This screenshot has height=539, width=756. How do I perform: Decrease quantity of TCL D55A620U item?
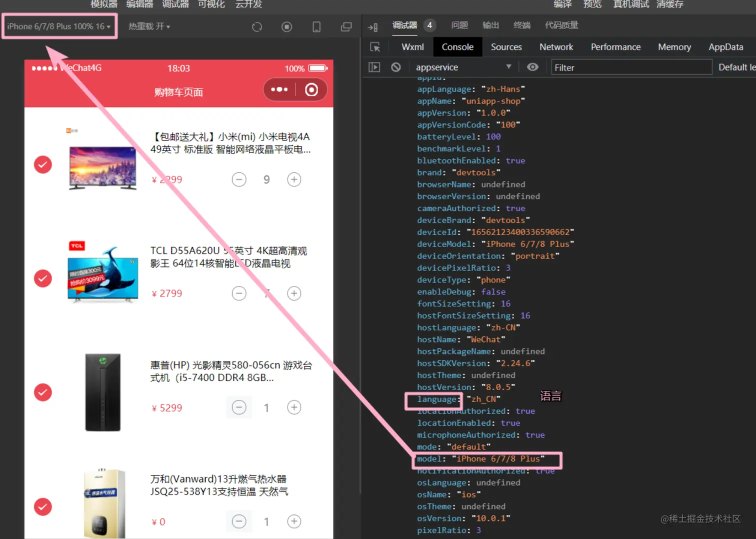(x=239, y=293)
